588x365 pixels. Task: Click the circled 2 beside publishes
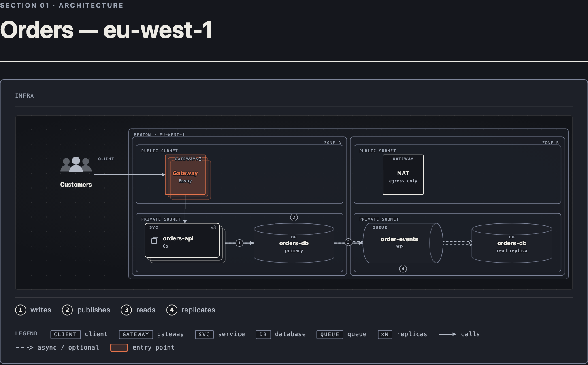click(67, 310)
